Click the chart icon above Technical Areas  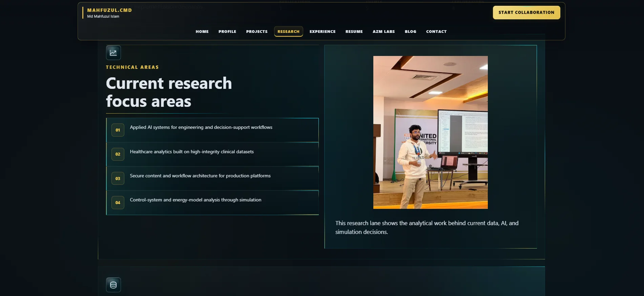pos(113,52)
